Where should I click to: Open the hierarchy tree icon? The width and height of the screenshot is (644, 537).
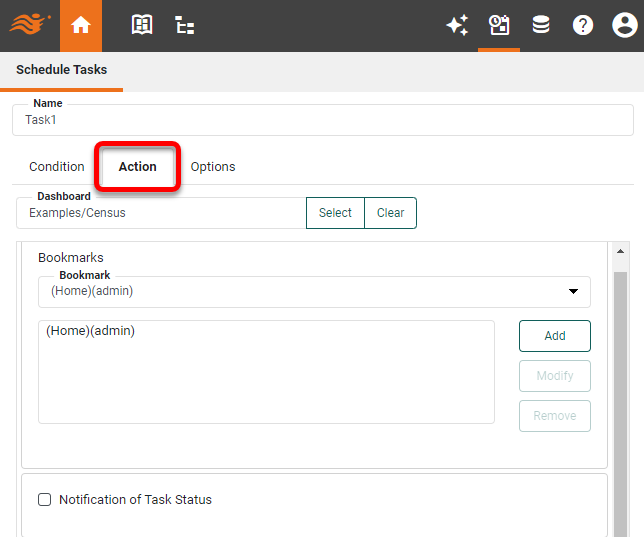(x=185, y=26)
